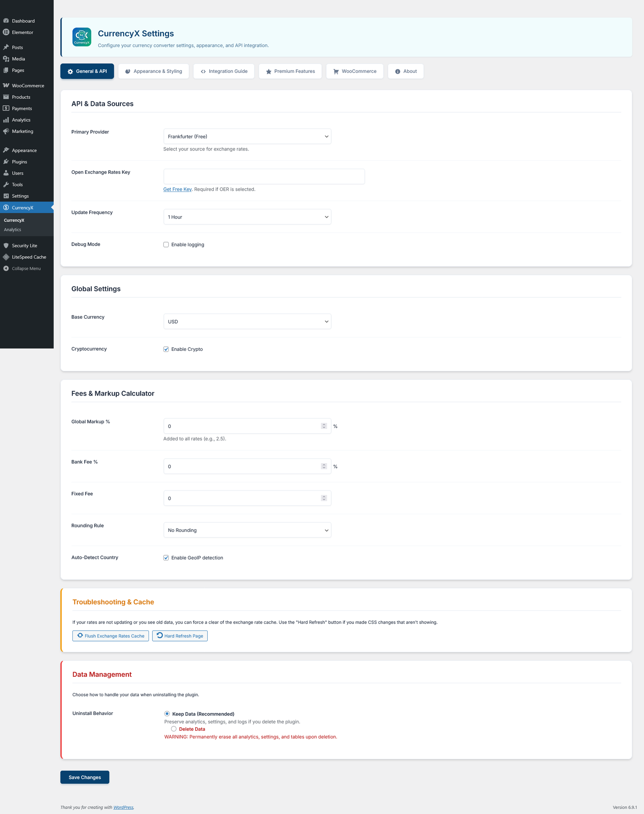Click the Open Exchange Rates Key input field
Viewport: 644px width, 814px height.
click(x=264, y=176)
